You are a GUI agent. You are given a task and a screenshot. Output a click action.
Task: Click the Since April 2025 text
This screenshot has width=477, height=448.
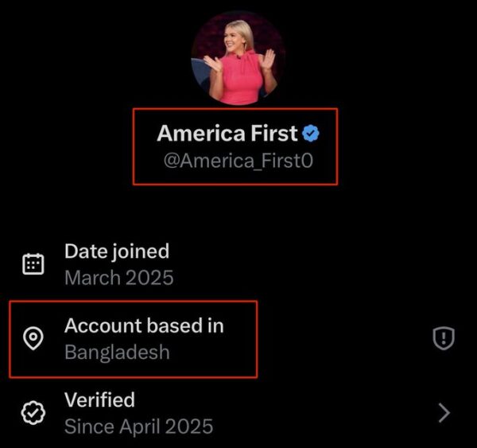[x=138, y=426]
